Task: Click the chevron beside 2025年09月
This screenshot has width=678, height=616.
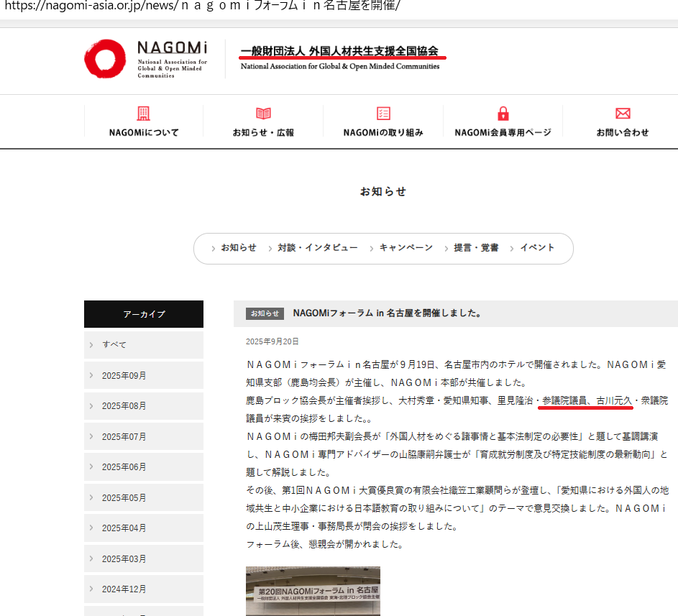Action: click(91, 375)
